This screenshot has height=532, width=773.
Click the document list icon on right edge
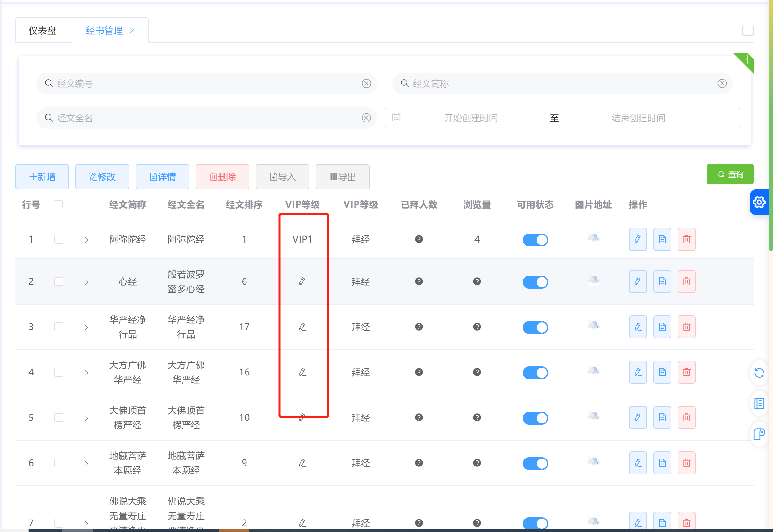click(759, 404)
